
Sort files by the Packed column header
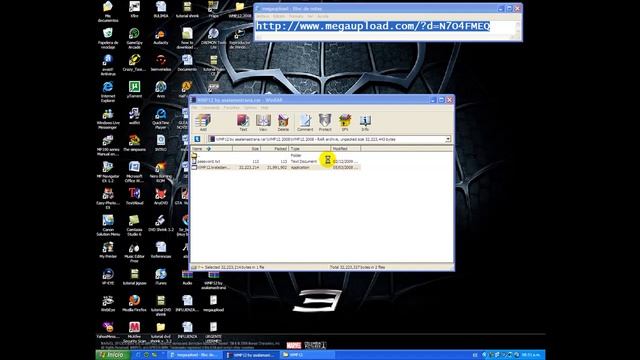[x=275, y=149]
